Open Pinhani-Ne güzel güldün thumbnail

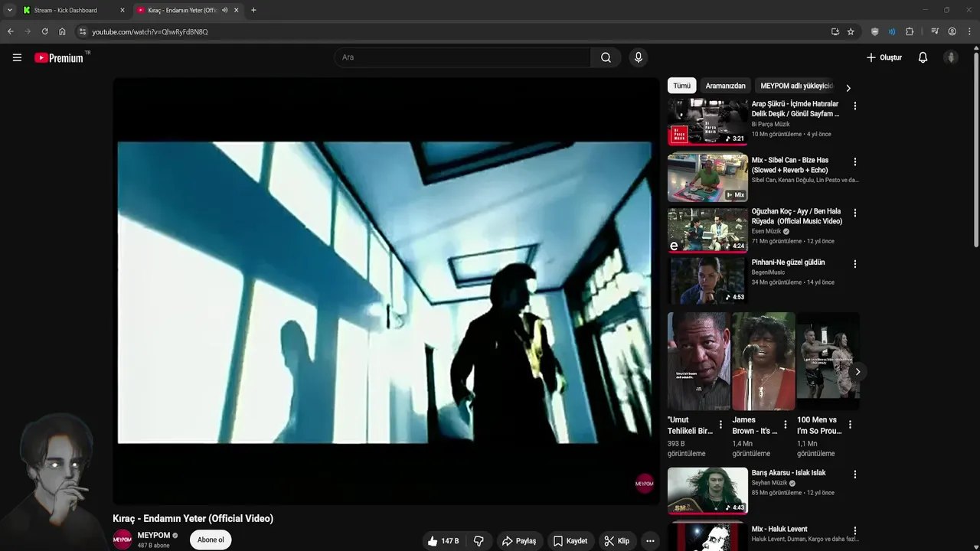(x=707, y=280)
